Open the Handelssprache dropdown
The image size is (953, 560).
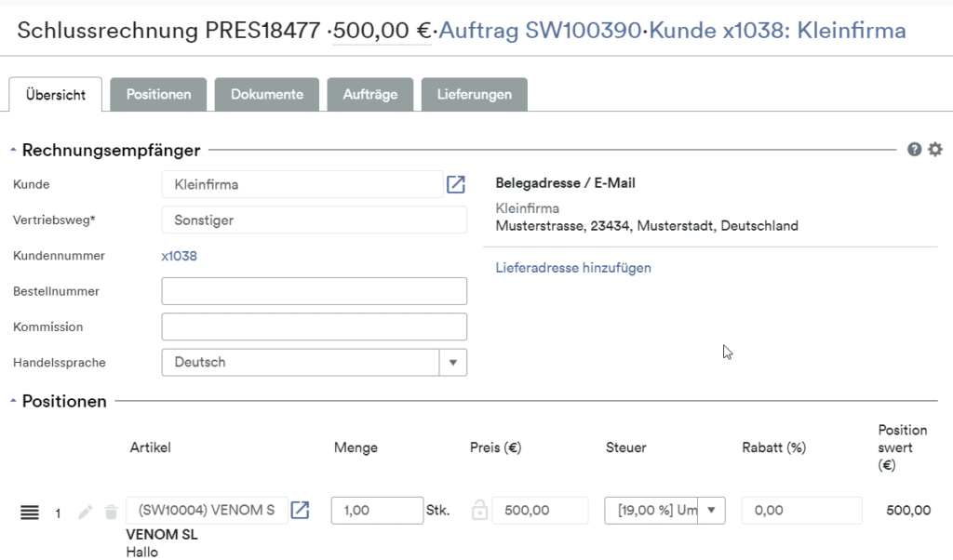453,362
